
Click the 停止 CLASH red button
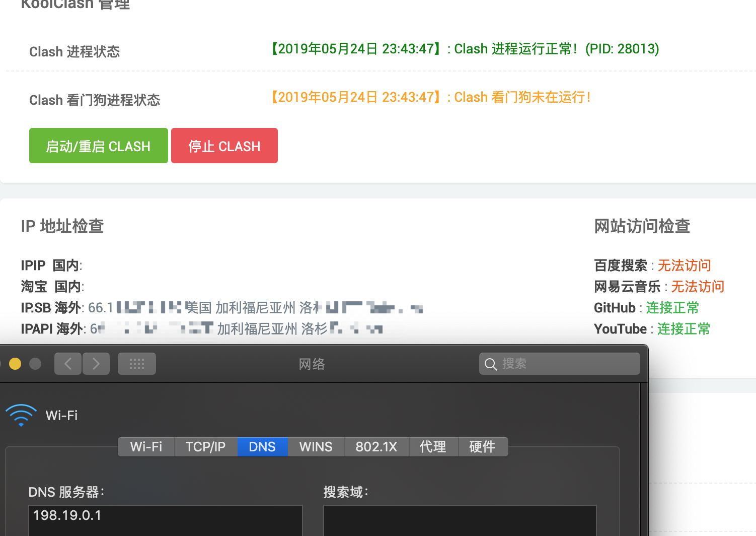point(224,146)
